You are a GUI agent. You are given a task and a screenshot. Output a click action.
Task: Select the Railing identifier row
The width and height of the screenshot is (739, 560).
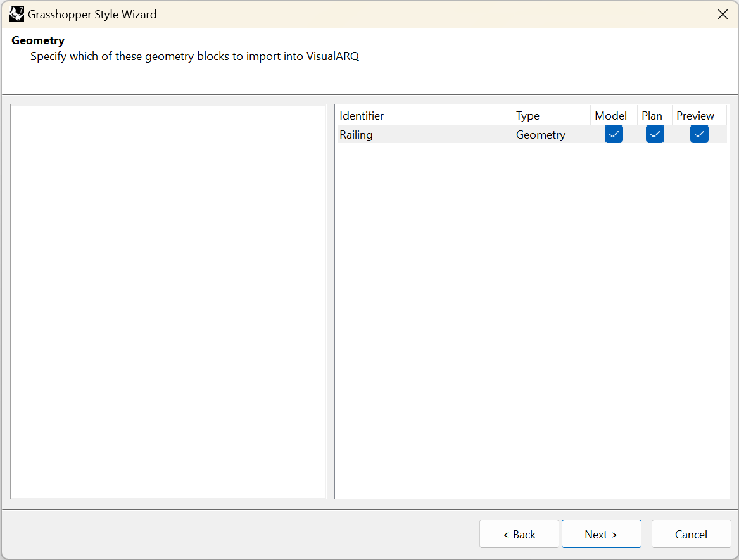(532, 134)
